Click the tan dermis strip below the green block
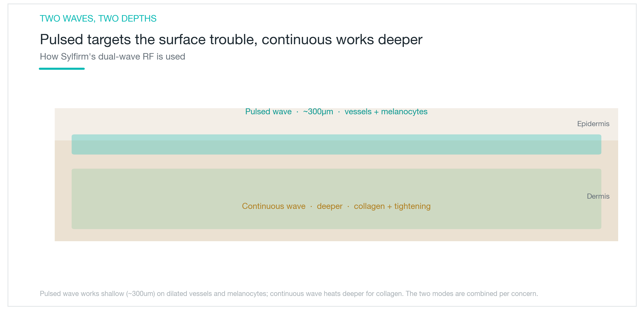 [x=336, y=235]
